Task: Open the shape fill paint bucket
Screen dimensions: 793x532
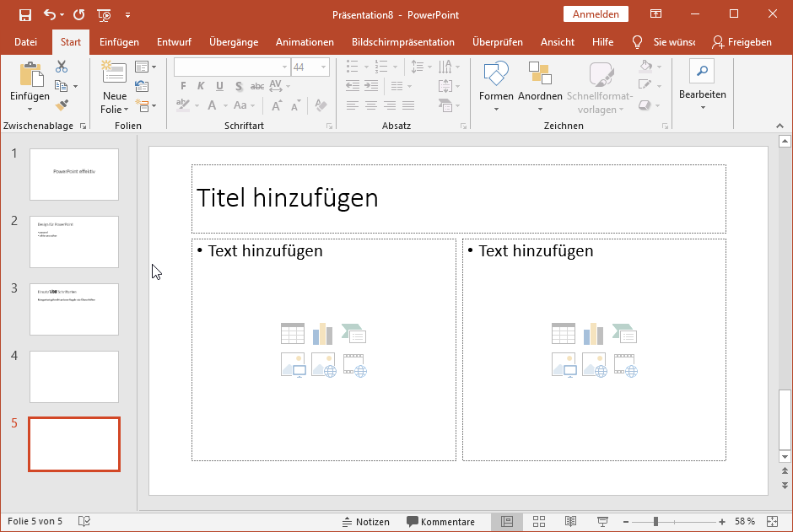Action: click(646, 66)
